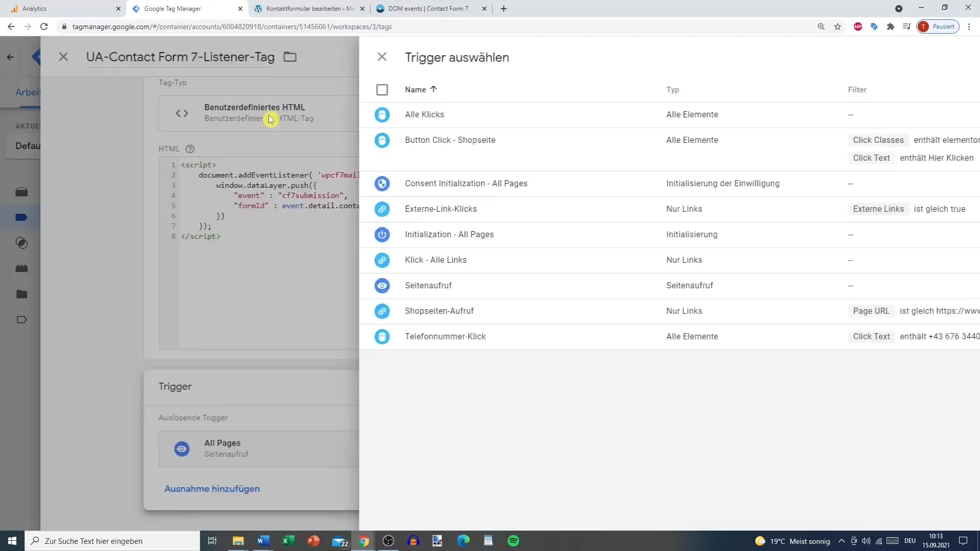Open the HTML help question-mark icon
Image resolution: width=980 pixels, height=551 pixels.
click(x=190, y=149)
